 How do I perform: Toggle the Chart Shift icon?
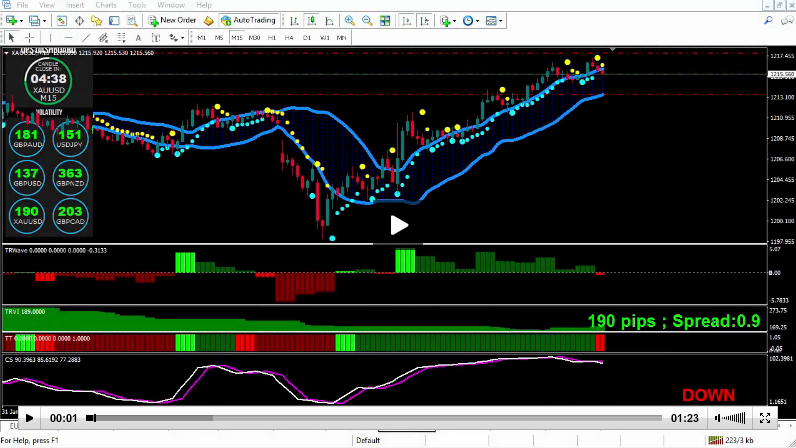coord(424,21)
